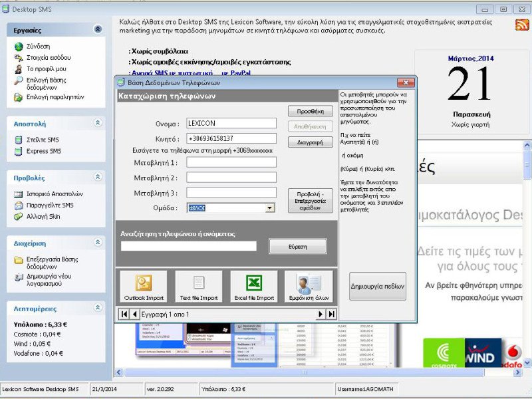Click the Μεταβλητή 1 input field
Viewport: 532px width, 399px height.
coord(231,162)
